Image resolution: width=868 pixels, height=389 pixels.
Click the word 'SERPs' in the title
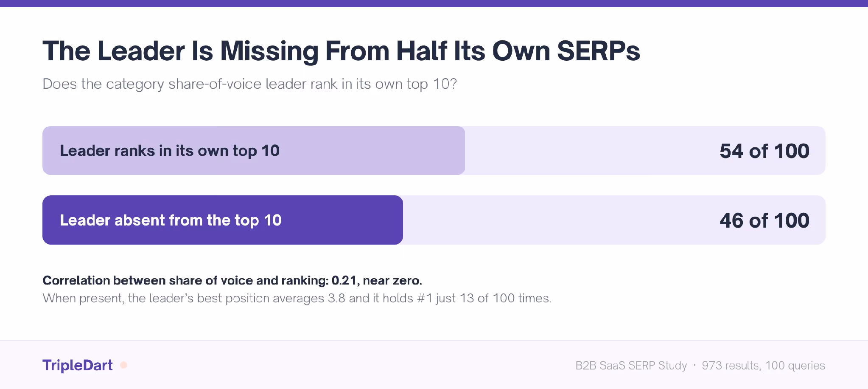pyautogui.click(x=598, y=51)
